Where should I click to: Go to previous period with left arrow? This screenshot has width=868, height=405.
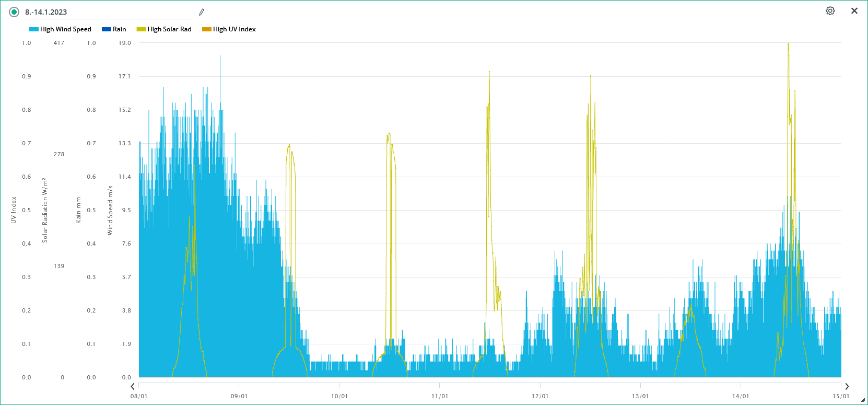[x=133, y=387]
